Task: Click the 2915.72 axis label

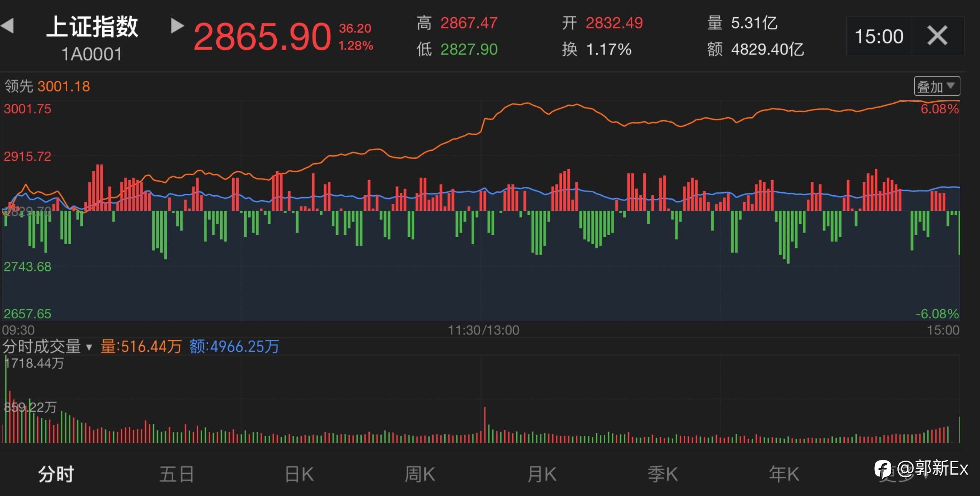Action: 27,156
